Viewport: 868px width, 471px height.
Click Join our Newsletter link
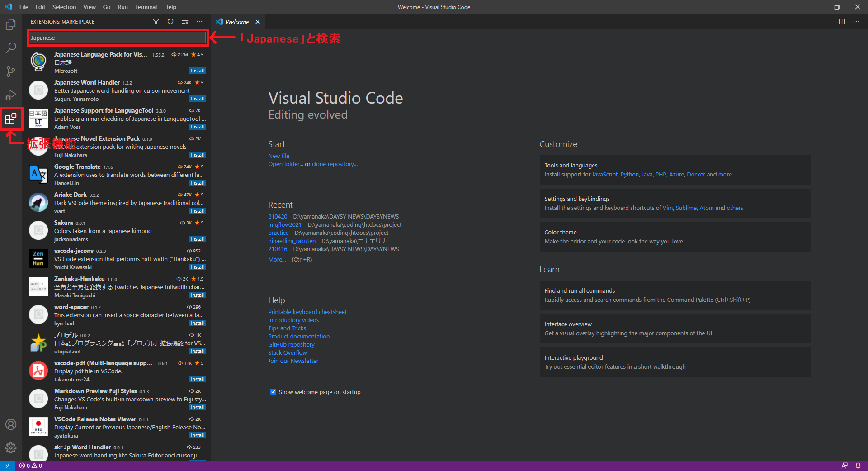(x=293, y=361)
